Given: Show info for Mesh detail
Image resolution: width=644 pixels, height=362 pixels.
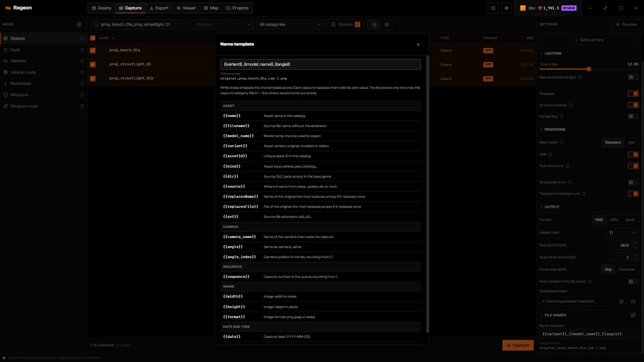Looking at the screenshot, I should tap(561, 142).
